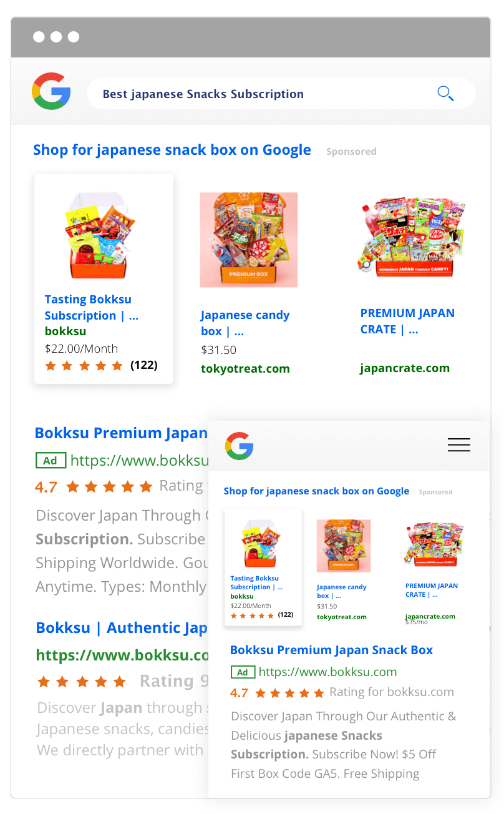Click the Ad badge in the mobile preview

pyautogui.click(x=243, y=672)
